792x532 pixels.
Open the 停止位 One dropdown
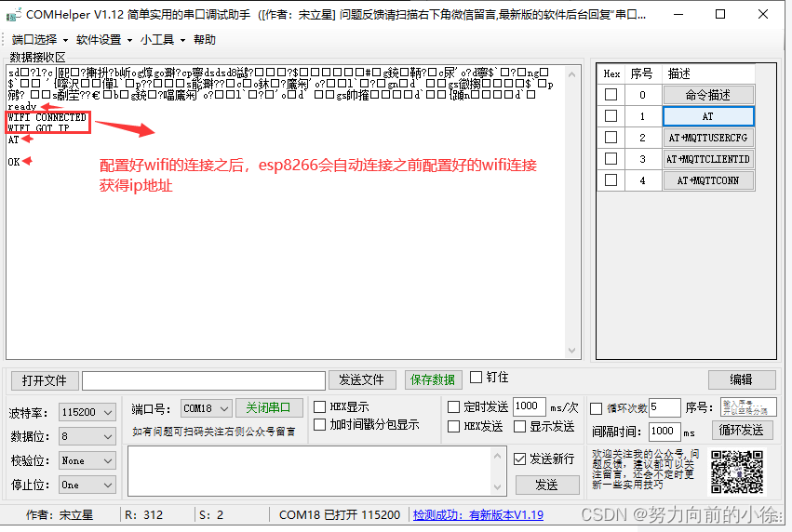point(87,485)
